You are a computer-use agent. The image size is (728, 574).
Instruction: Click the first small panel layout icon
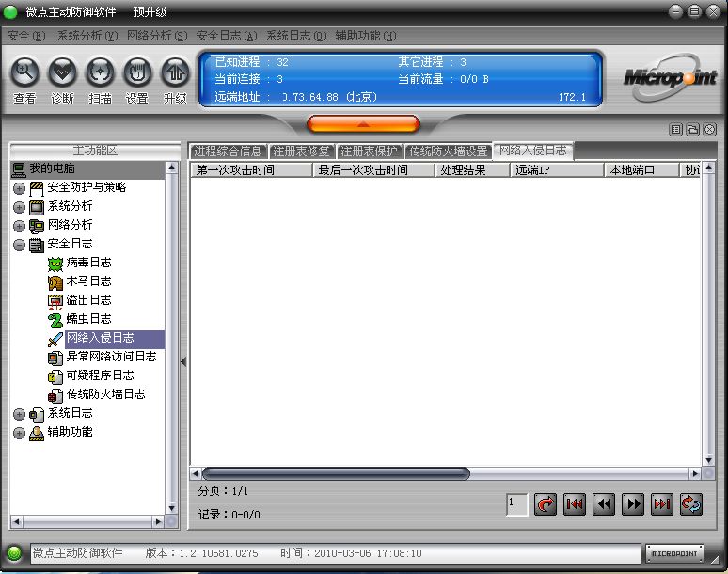point(675,130)
